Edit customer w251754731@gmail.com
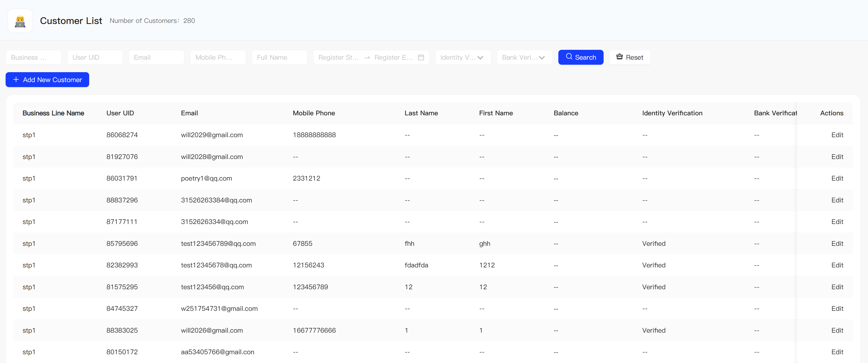 [x=837, y=309]
